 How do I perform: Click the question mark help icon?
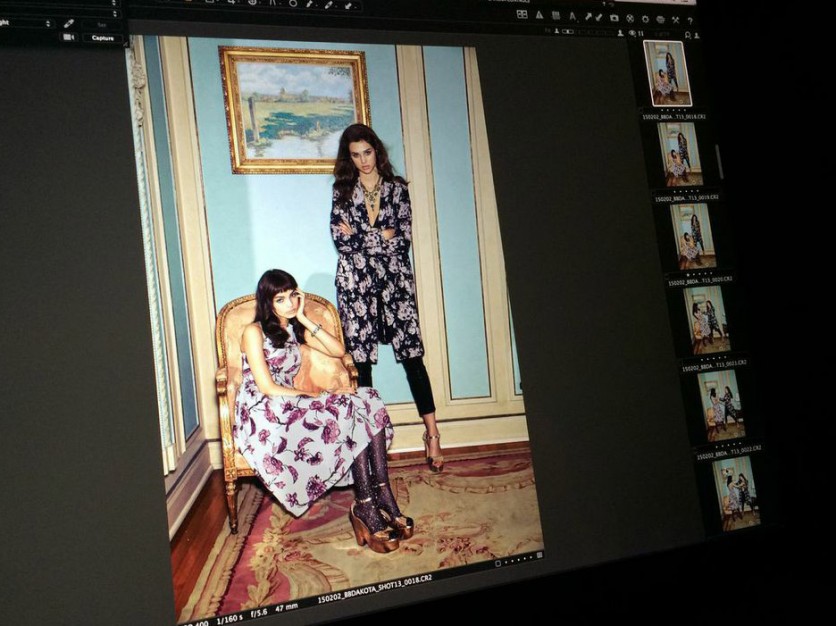[690, 19]
